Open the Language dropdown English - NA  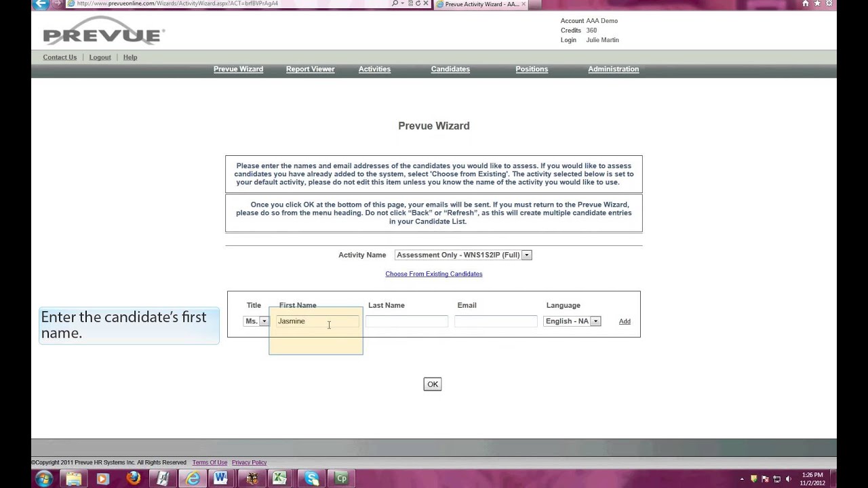point(572,321)
